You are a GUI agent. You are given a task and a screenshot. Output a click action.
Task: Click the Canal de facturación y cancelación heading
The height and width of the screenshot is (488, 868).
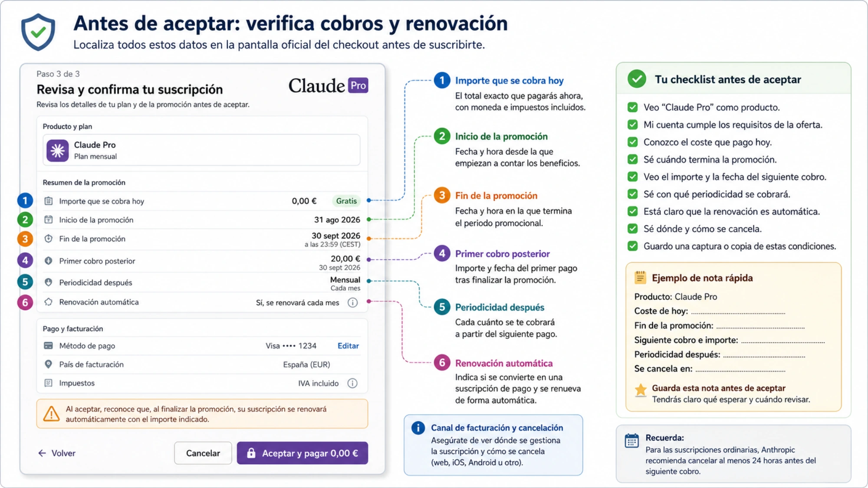497,428
